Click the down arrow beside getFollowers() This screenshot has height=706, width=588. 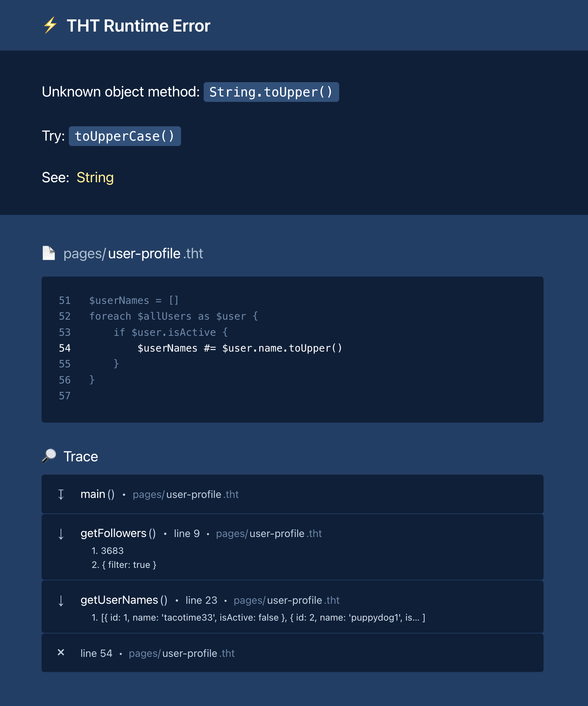(61, 534)
